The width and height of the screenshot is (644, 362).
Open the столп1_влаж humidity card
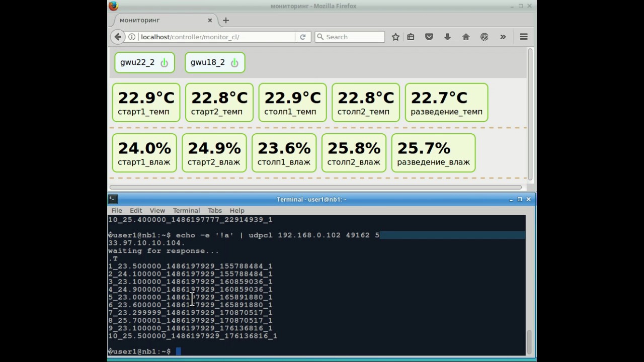coord(284,153)
